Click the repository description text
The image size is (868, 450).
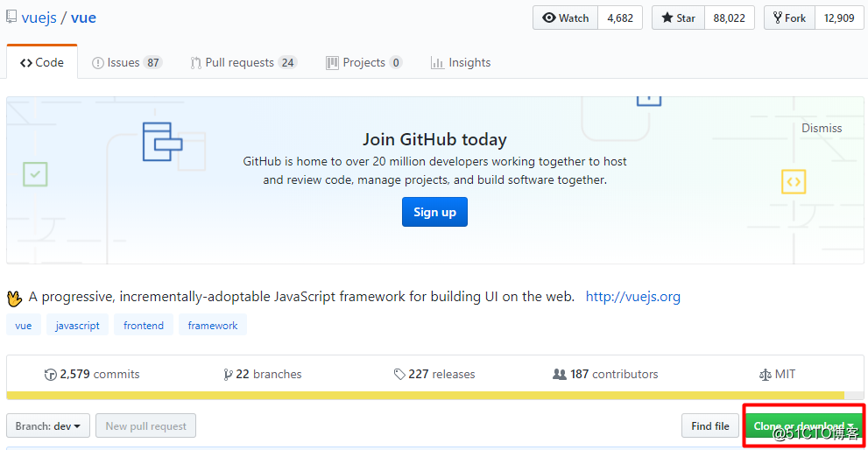click(301, 297)
